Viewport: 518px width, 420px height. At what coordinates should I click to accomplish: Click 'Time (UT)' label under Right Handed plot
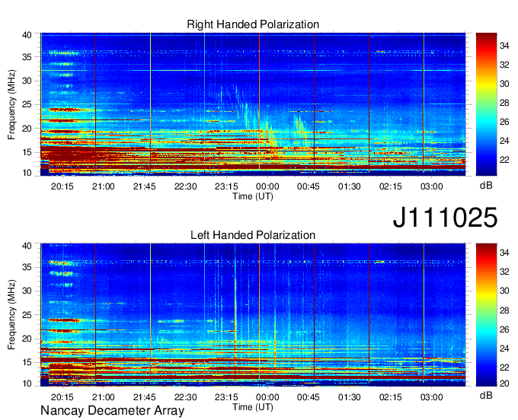point(253,196)
